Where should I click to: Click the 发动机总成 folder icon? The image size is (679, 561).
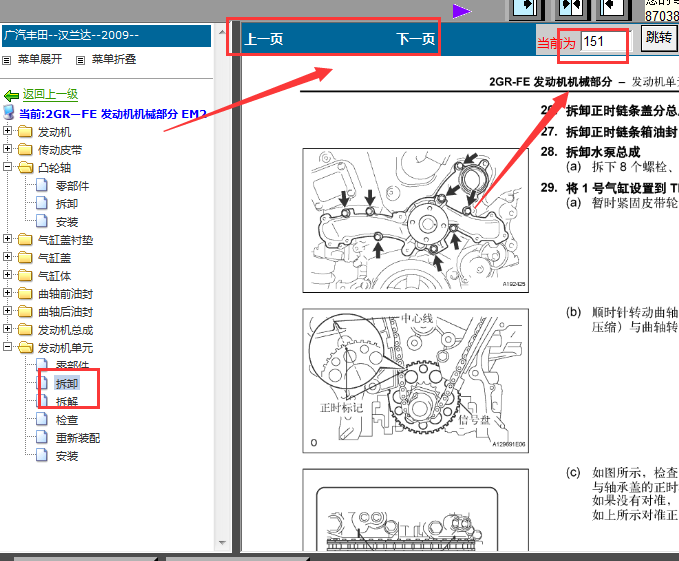(x=25, y=330)
